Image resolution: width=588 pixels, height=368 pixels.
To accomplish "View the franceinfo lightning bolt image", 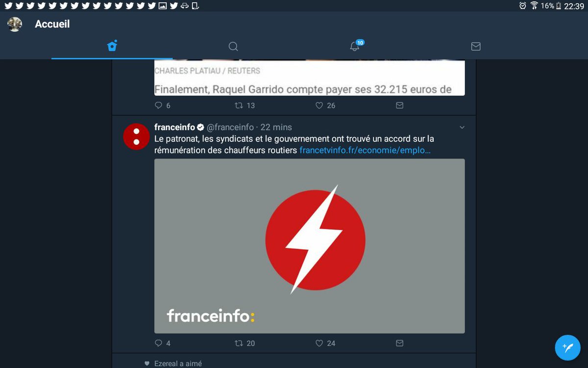I will click(310, 246).
